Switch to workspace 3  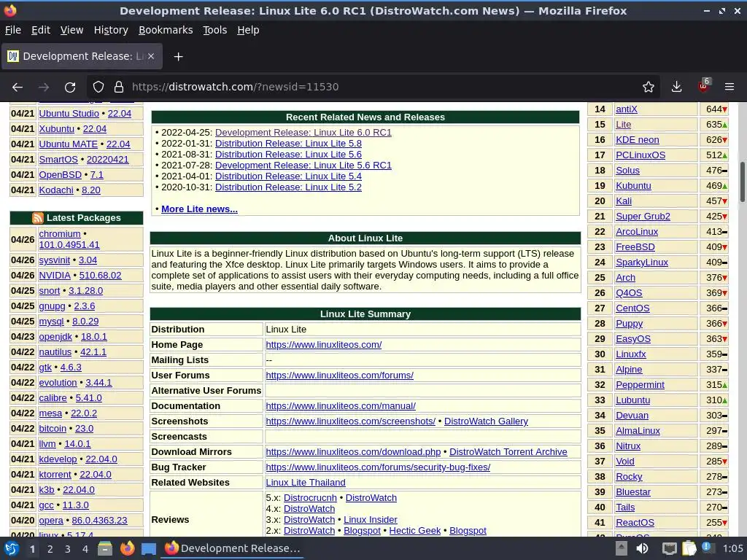pyautogui.click(x=68, y=549)
